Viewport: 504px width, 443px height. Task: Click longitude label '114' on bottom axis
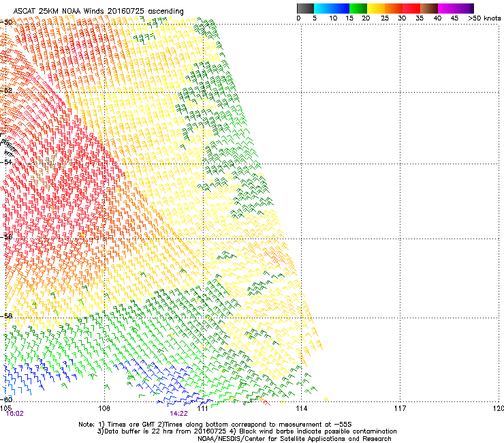[302, 408]
